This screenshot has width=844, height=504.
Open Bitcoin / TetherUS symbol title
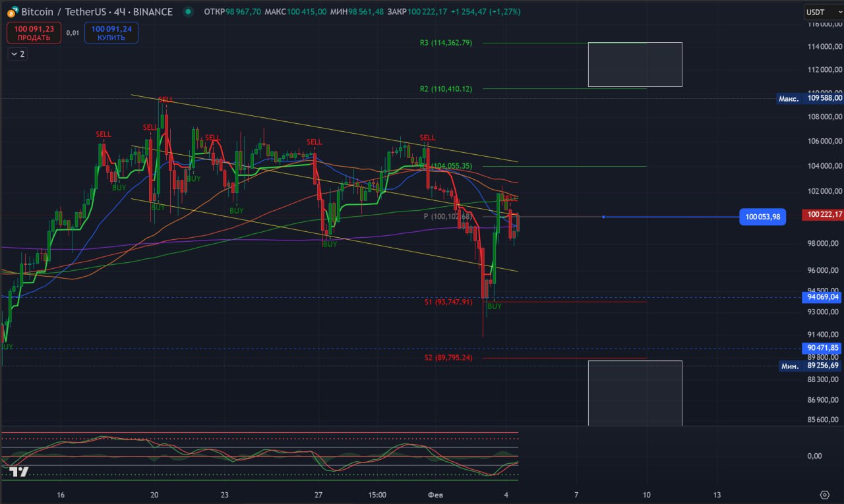[97, 12]
